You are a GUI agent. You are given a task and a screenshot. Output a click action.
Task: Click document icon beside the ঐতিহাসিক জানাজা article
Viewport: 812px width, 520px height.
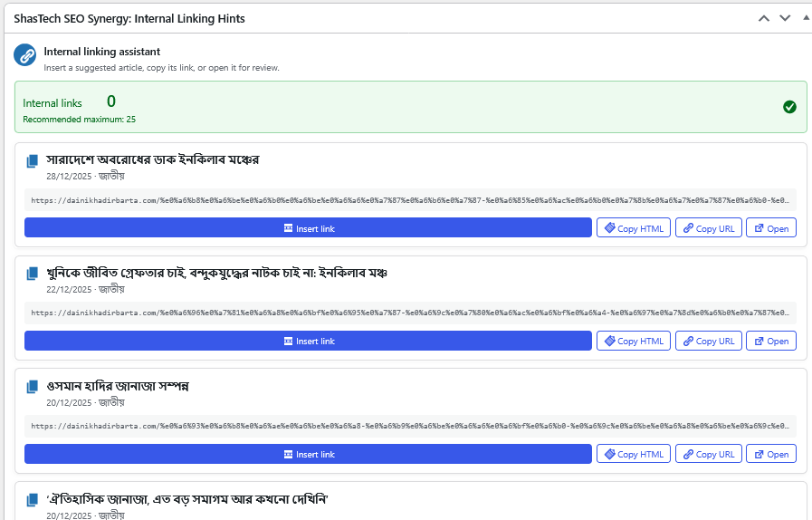pyautogui.click(x=32, y=500)
